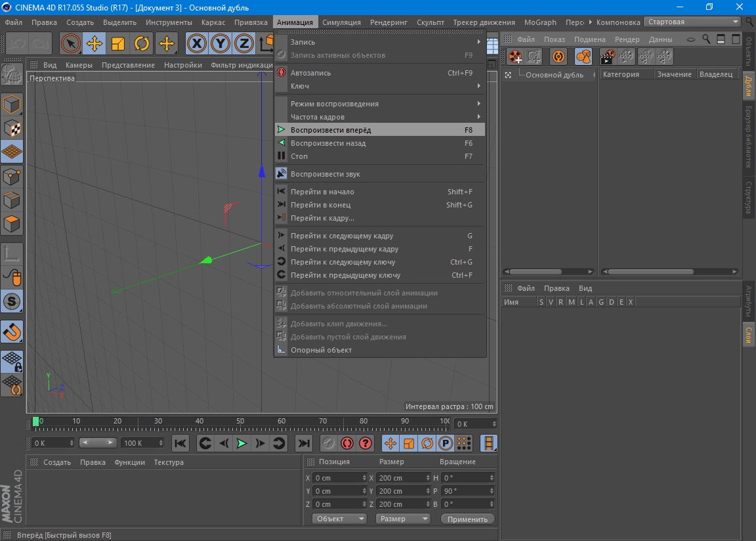The width and height of the screenshot is (756, 541).
Task: Toggle the Y axis lock
Action: coord(220,44)
